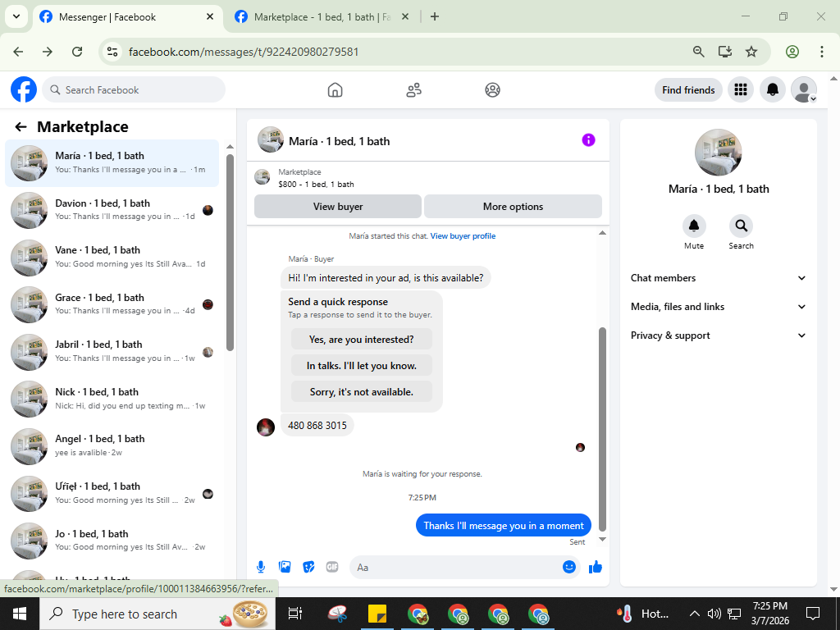
Task: Click the Search Facebook field
Action: (x=134, y=90)
